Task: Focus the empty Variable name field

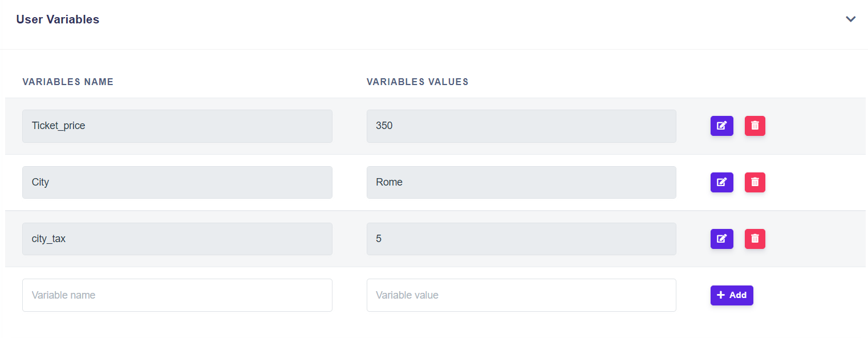Action: pos(177,295)
